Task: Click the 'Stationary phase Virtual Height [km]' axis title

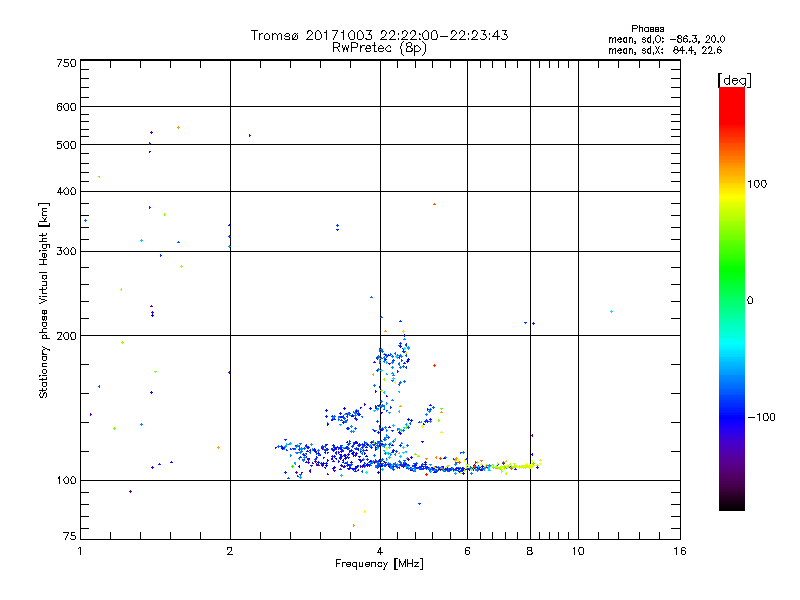Action: 44,300
